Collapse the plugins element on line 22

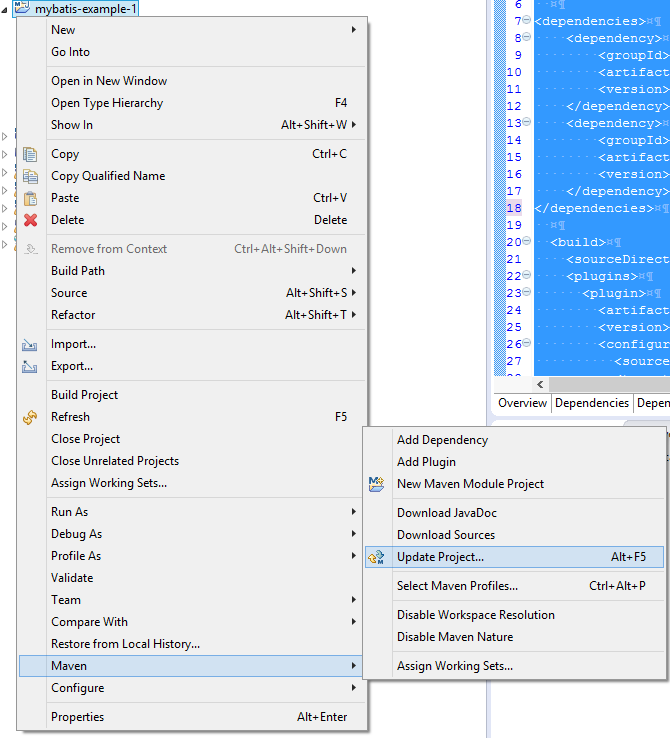pos(527,275)
